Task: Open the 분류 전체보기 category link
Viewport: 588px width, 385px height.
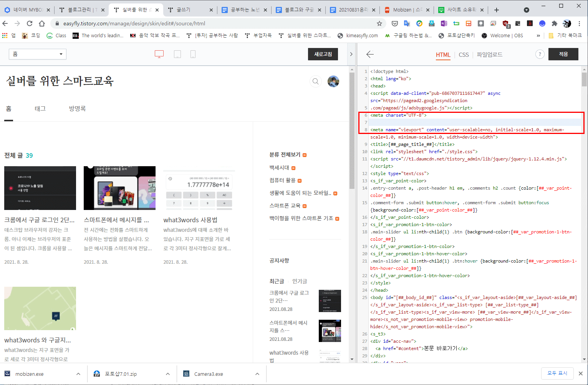Action: point(285,155)
